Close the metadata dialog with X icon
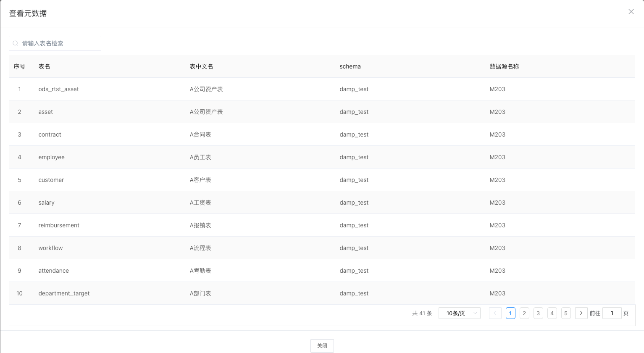 click(x=631, y=12)
